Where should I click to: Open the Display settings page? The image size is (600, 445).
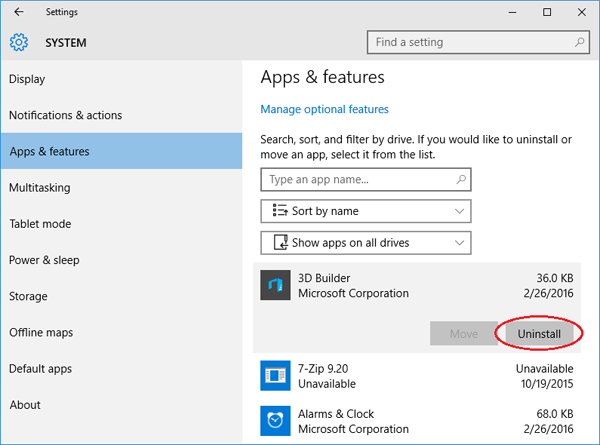pyautogui.click(x=27, y=79)
